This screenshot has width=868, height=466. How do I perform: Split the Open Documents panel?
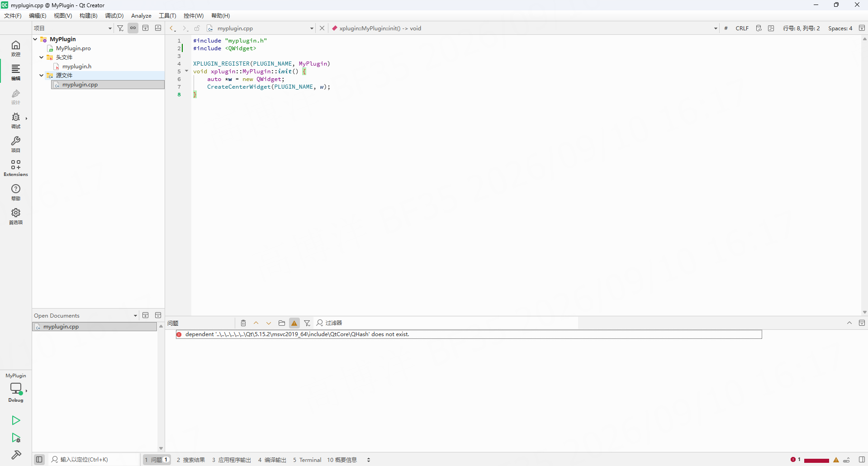pos(146,315)
